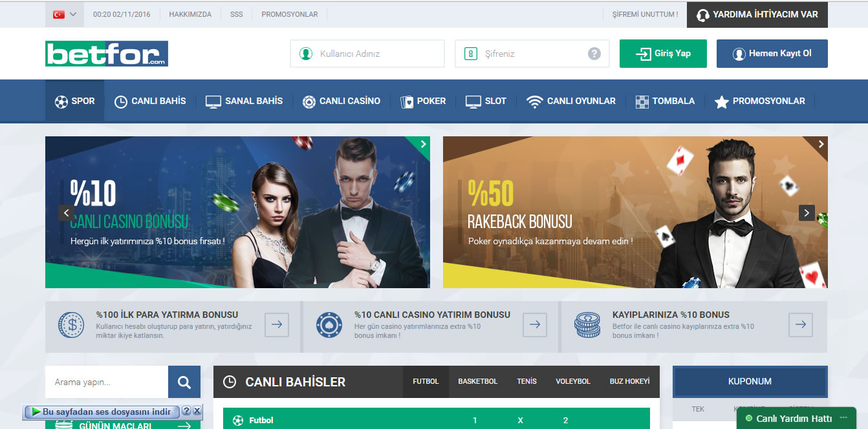Click the chat widget options dots
The height and width of the screenshot is (429, 868).
coord(843,419)
